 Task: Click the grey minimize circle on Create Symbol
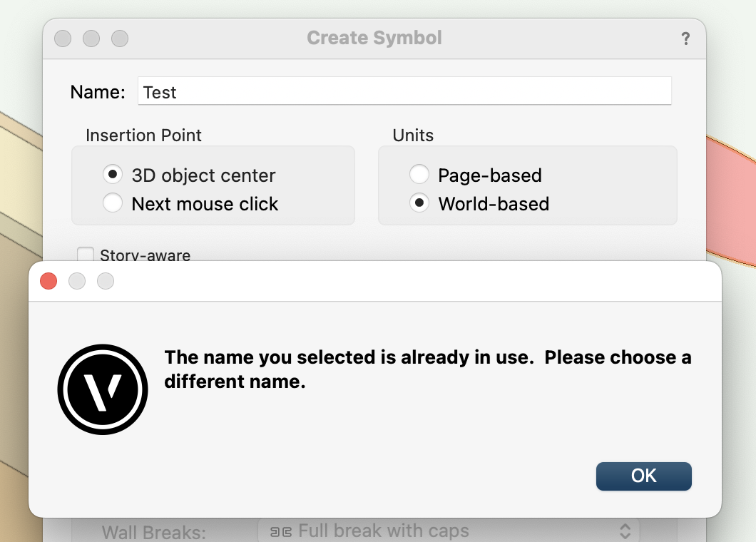click(91, 39)
